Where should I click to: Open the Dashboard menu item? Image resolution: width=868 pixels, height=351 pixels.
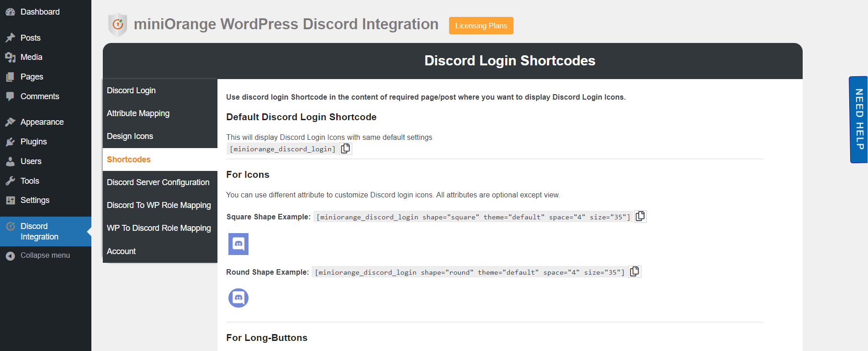[x=46, y=12]
